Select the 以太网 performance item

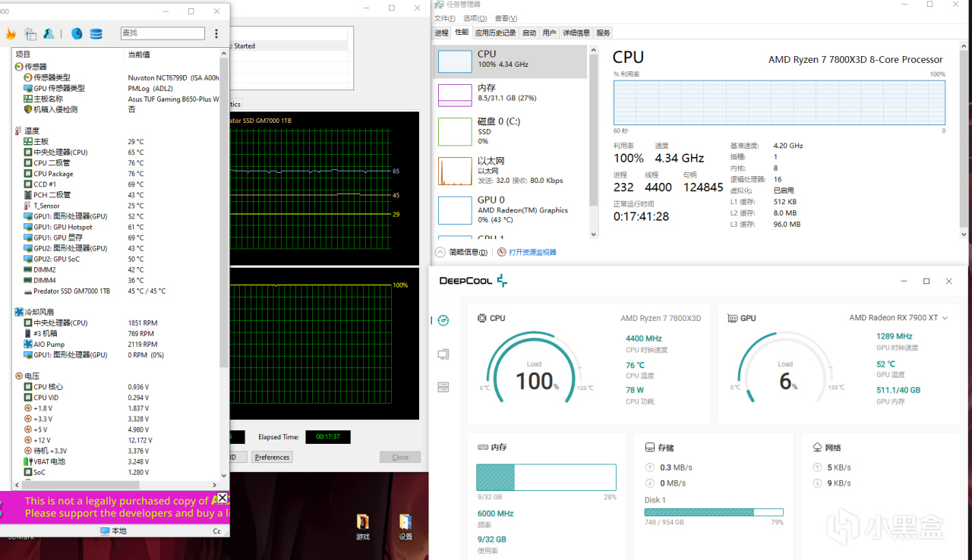[x=510, y=171]
